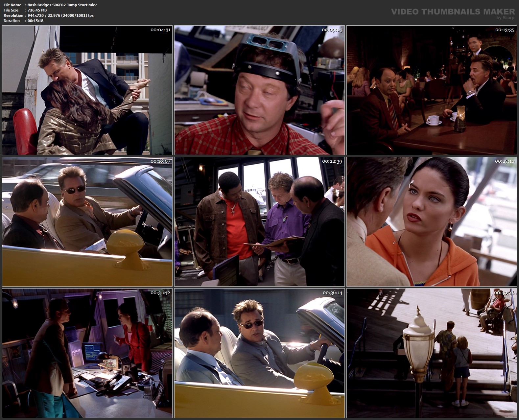Click the 'Duration' label
This screenshot has width=519, height=420.
tap(12, 21)
